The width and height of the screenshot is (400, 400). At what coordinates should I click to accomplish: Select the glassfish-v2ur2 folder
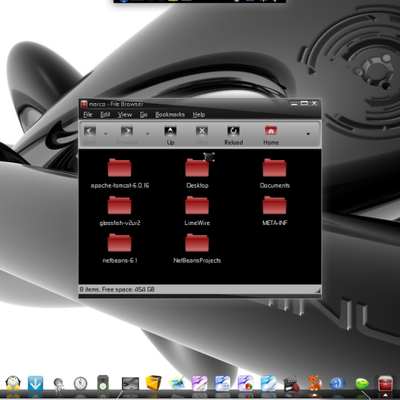tap(119, 211)
